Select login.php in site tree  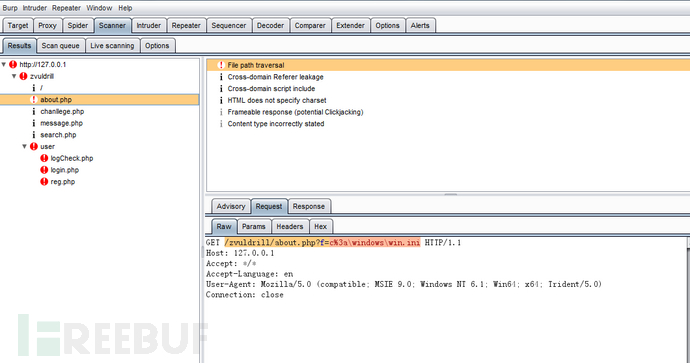(x=65, y=170)
